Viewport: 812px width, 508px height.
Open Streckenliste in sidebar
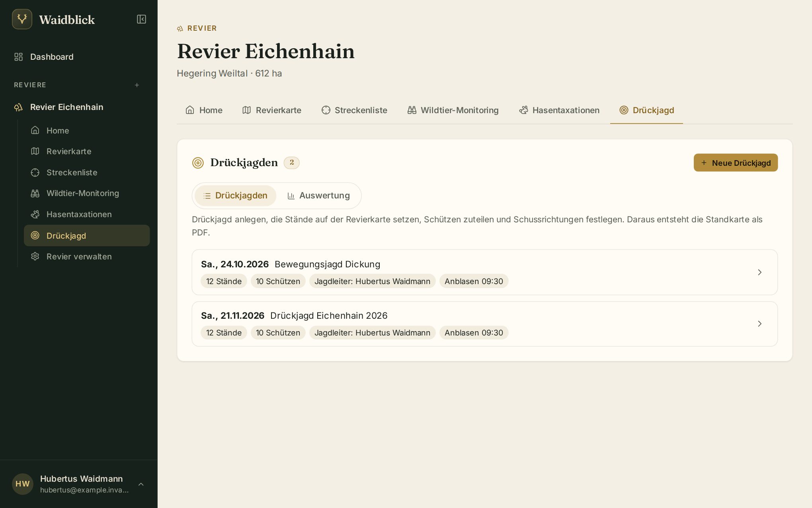pos(87,173)
